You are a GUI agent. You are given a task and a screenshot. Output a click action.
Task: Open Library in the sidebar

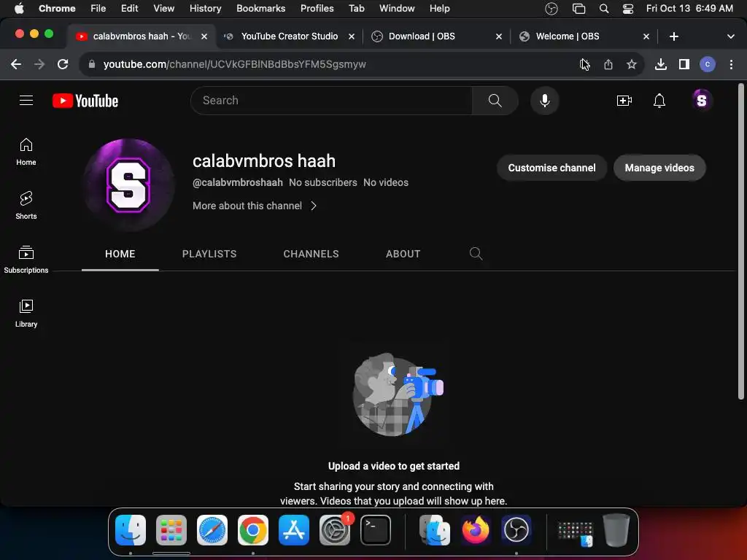(x=26, y=314)
